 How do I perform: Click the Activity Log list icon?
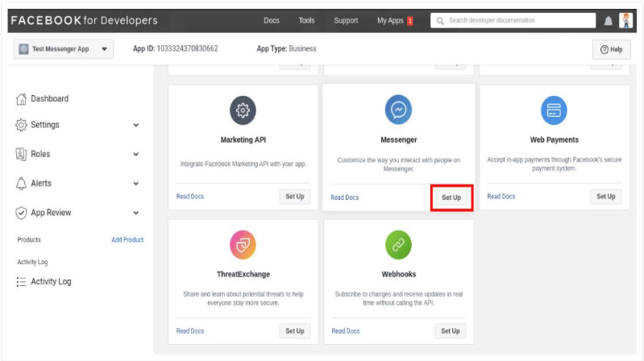[21, 282]
